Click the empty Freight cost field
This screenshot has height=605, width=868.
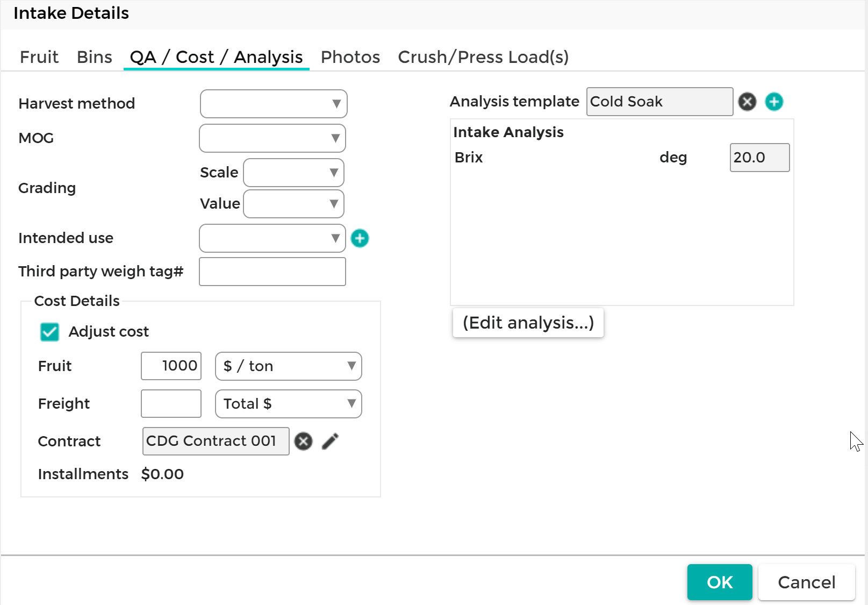(x=171, y=404)
